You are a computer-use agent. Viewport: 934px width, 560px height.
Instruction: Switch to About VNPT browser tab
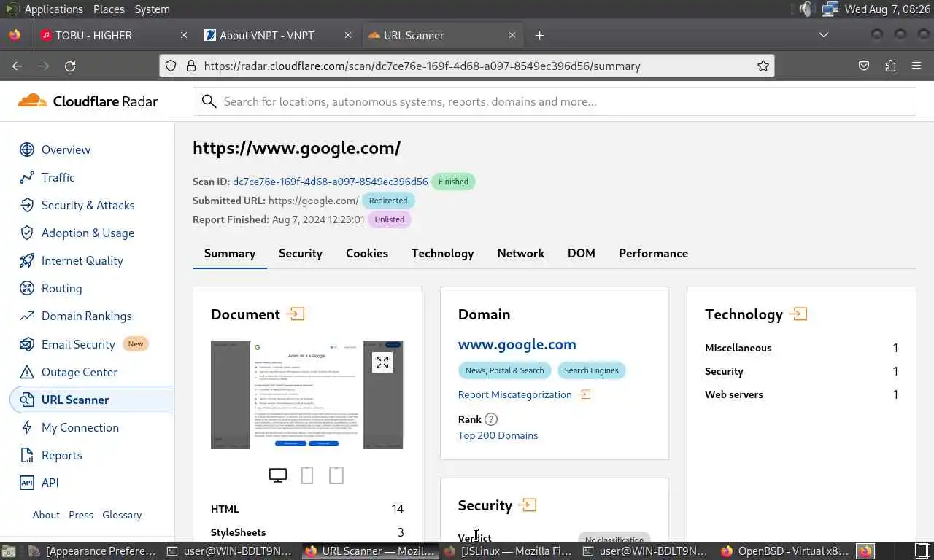277,35
